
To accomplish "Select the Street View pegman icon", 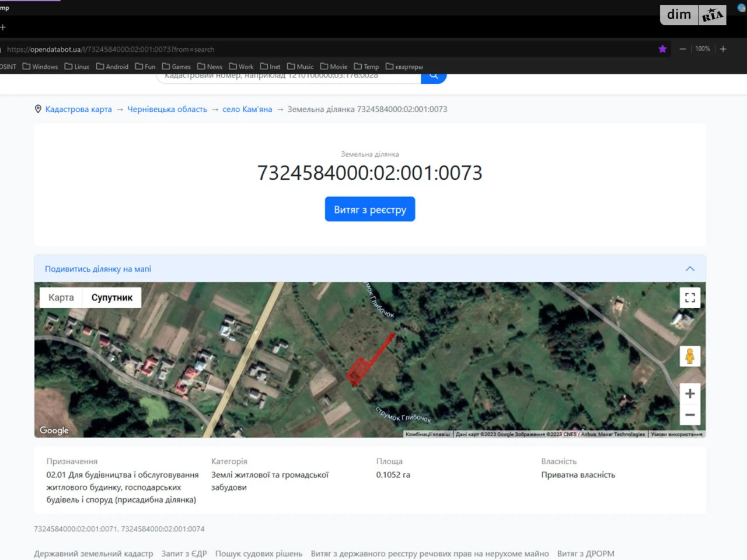I will click(x=690, y=356).
